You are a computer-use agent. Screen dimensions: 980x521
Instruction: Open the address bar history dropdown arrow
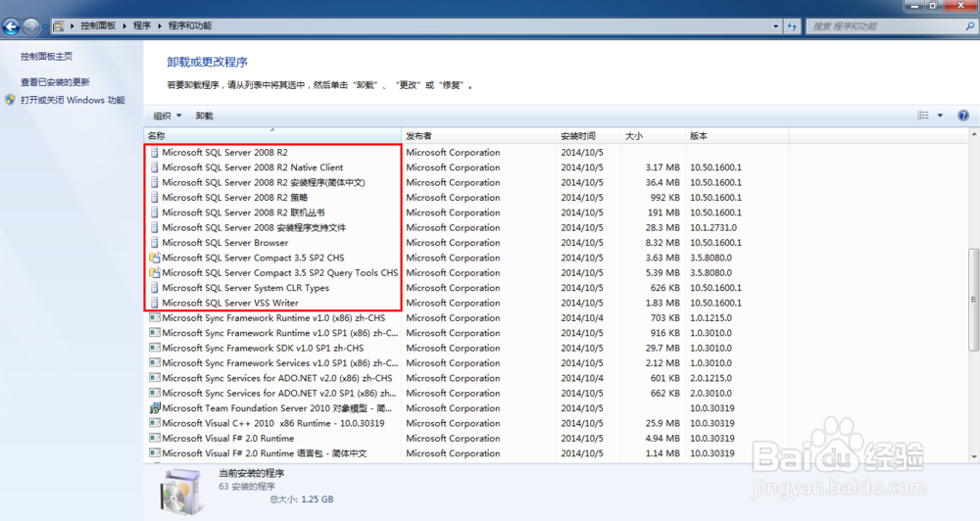click(775, 26)
